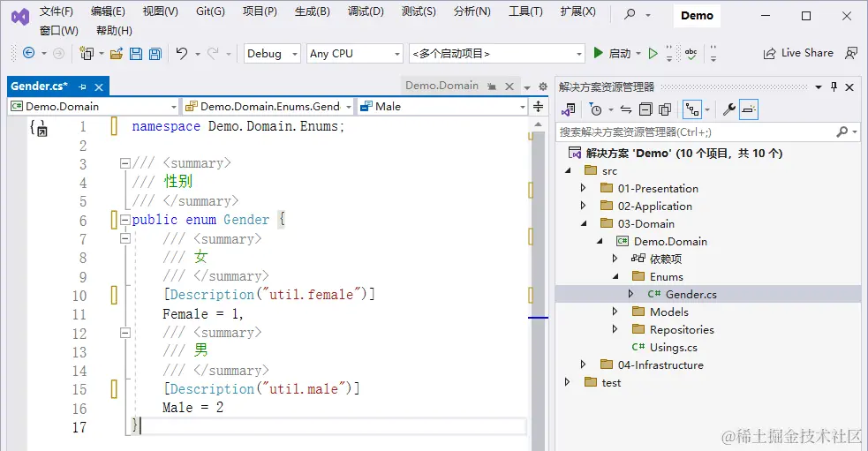868x451 pixels.
Task: Collapse the 03-Domain folder
Action: [584, 223]
